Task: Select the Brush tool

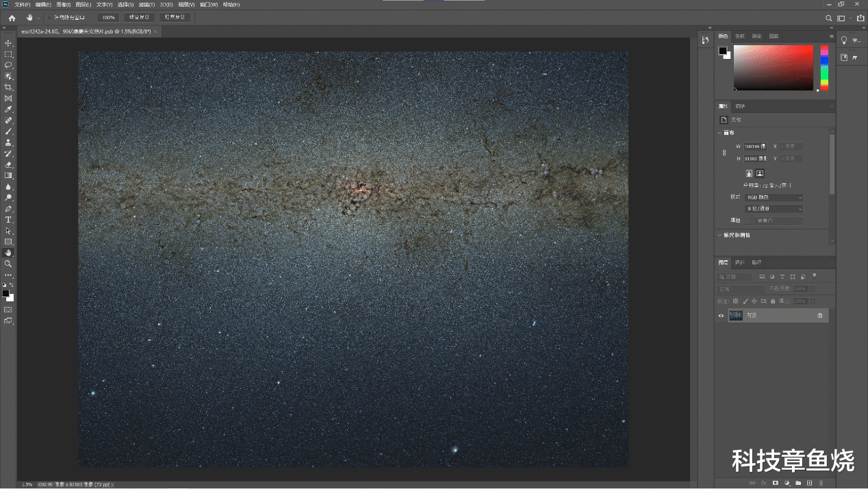Action: tap(8, 131)
